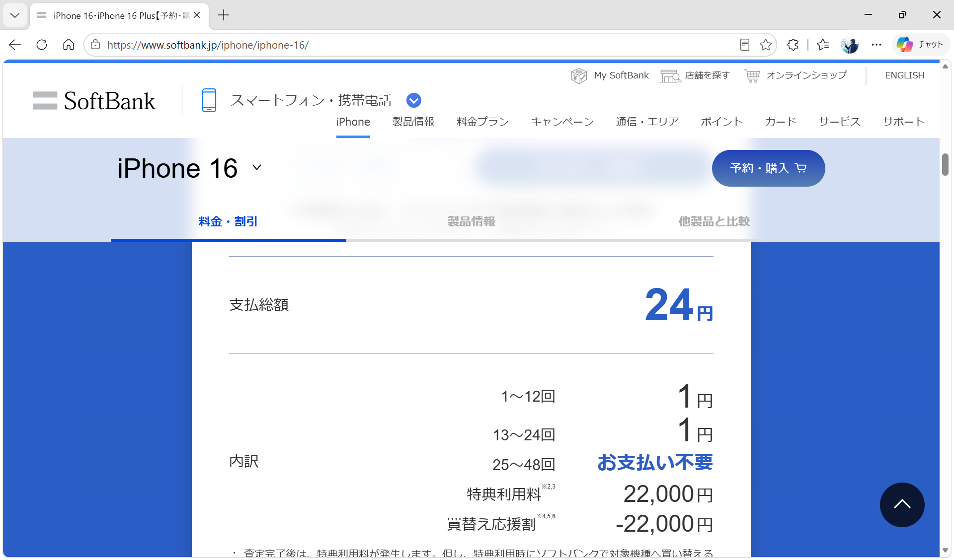The width and height of the screenshot is (954, 560).
Task: Click the browser back arrow
Action: coord(15,45)
